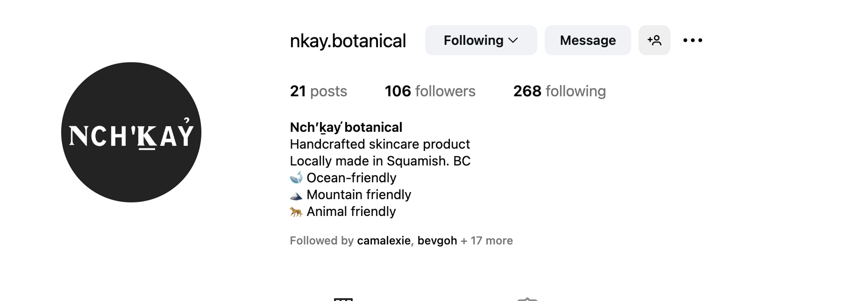The width and height of the screenshot is (868, 301).
Task: Switch to the posts grid tab
Action: click(343, 299)
